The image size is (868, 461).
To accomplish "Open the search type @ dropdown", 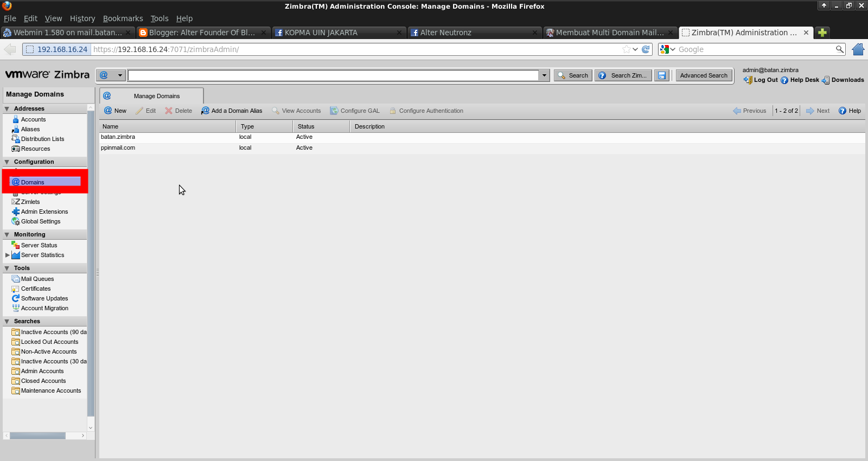I will (111, 75).
